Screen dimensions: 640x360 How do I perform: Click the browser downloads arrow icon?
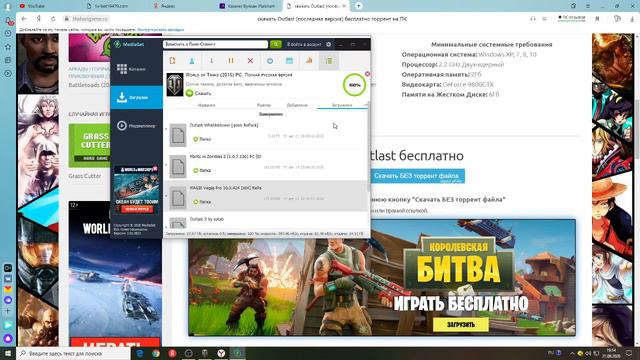631,19
